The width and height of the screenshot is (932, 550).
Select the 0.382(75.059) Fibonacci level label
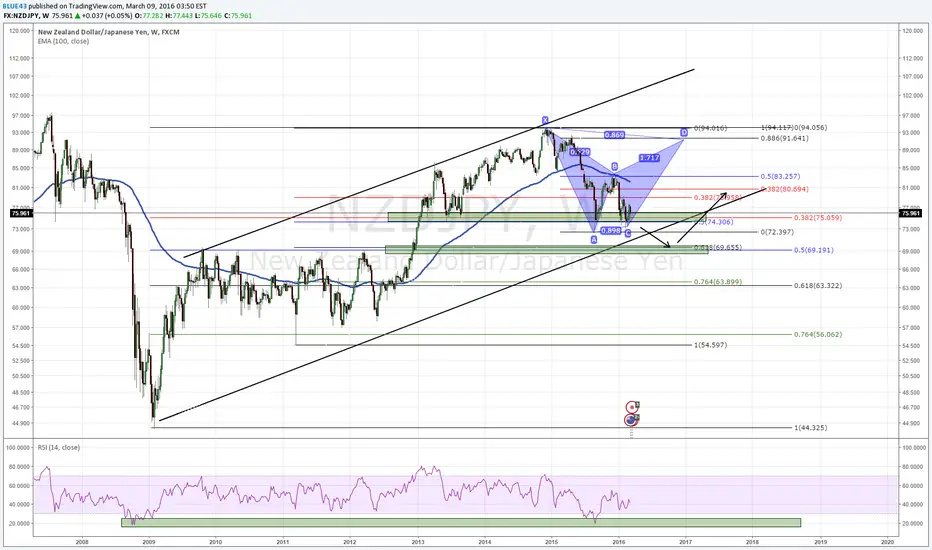click(x=818, y=218)
